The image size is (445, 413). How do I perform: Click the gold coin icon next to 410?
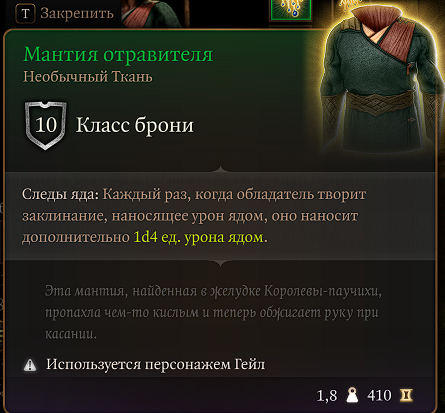(x=406, y=396)
